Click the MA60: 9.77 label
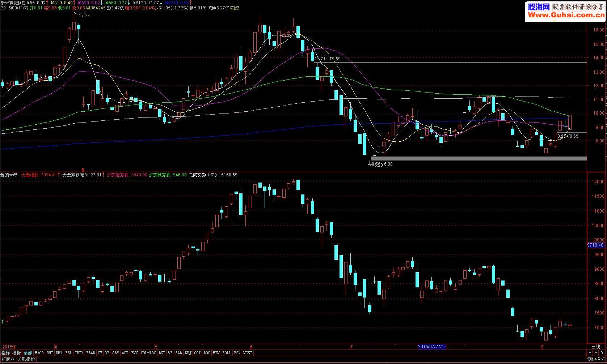The image size is (607, 364). pos(116,2)
